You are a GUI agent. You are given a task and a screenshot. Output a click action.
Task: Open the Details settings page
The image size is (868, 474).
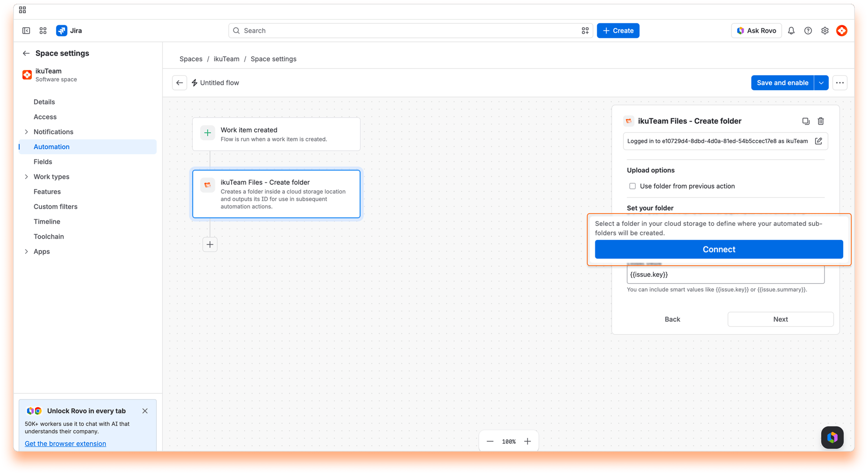[x=44, y=102]
